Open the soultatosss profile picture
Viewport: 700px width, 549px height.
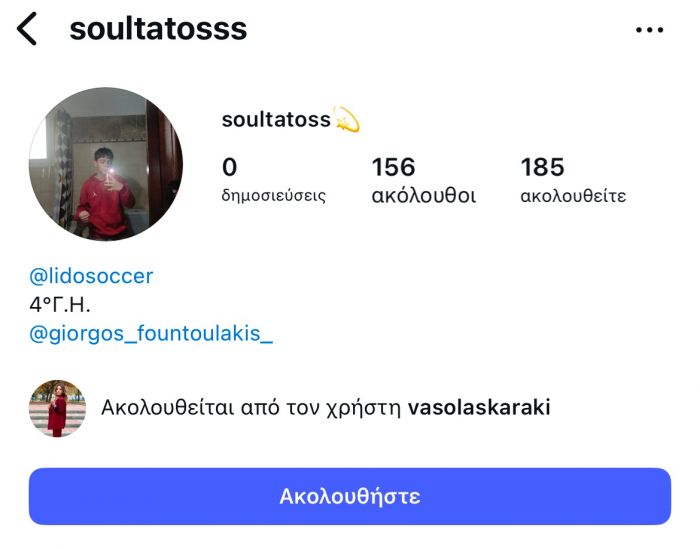point(106,164)
